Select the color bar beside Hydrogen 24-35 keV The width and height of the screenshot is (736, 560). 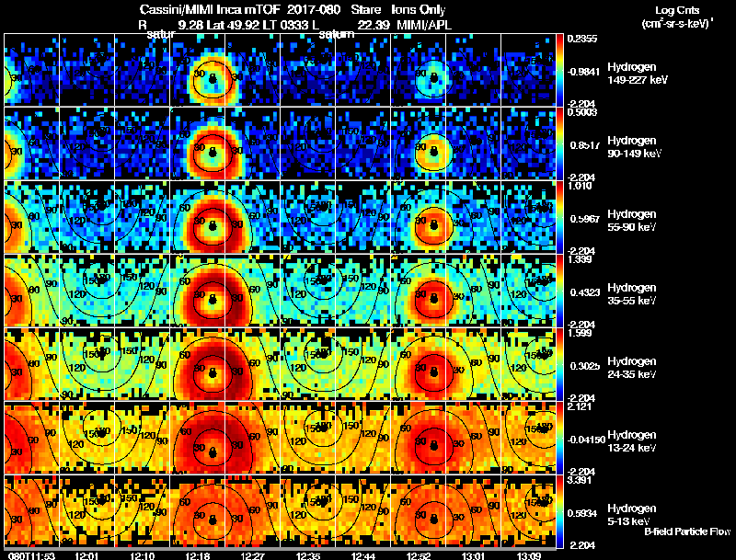point(559,364)
